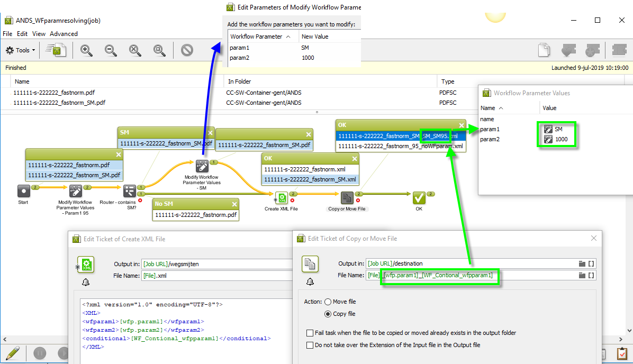
Task: Open the View menu
Action: [39, 33]
